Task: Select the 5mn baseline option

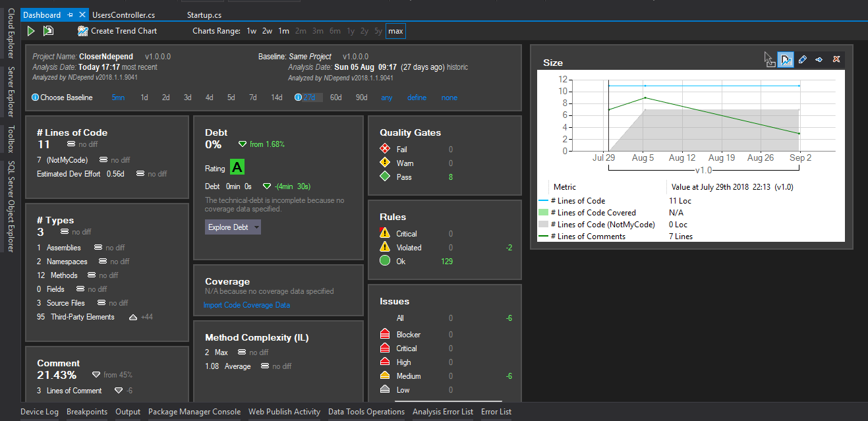Action: pyautogui.click(x=118, y=97)
